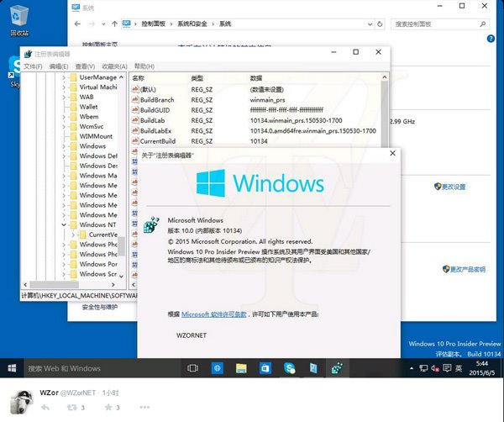The image size is (504, 422).
Task: Open the Recycle Bin desktop icon
Action: click(18, 18)
